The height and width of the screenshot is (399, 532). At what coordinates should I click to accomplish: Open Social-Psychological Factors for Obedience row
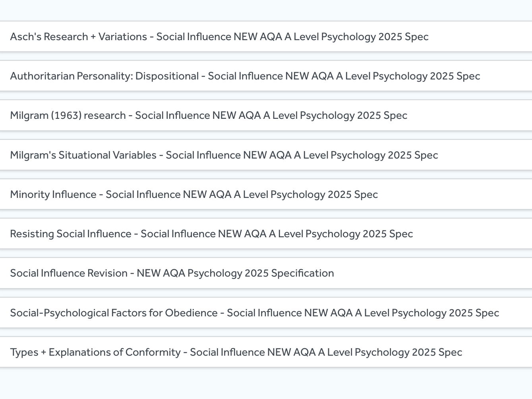point(266,313)
